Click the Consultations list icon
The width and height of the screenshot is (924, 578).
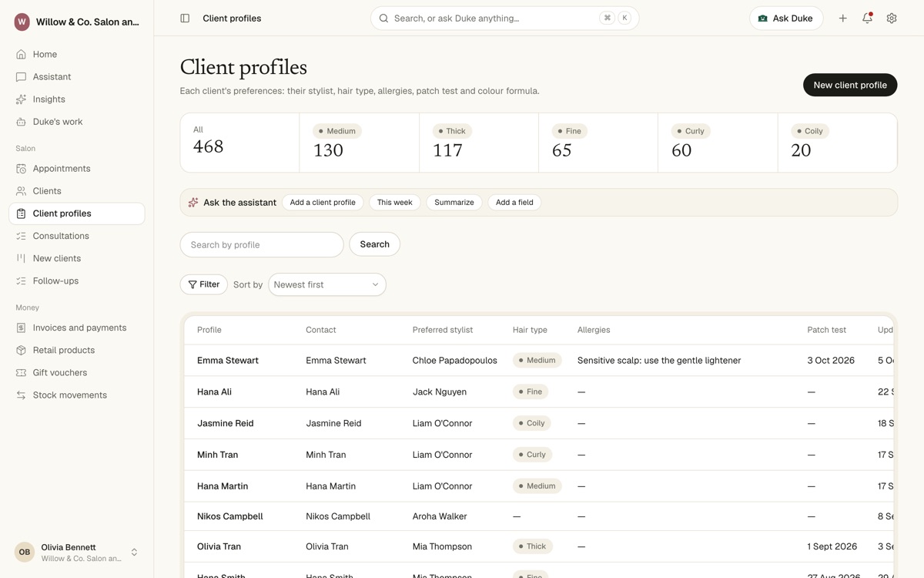[x=21, y=236]
